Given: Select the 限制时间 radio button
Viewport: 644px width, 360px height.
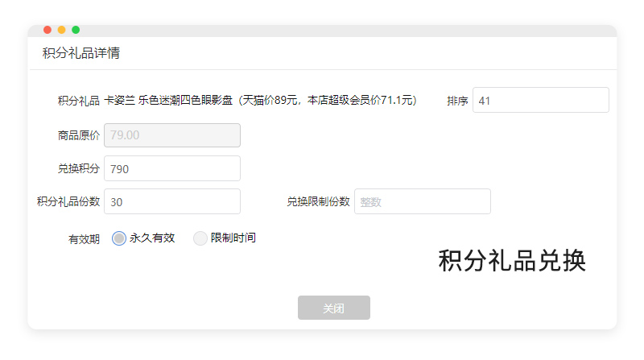Looking at the screenshot, I should [200, 238].
